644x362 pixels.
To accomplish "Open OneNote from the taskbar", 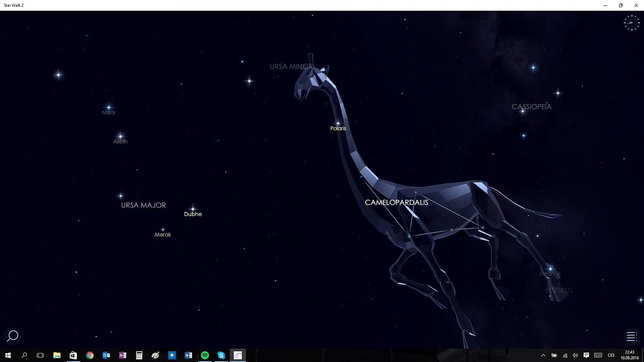I will pos(123,355).
